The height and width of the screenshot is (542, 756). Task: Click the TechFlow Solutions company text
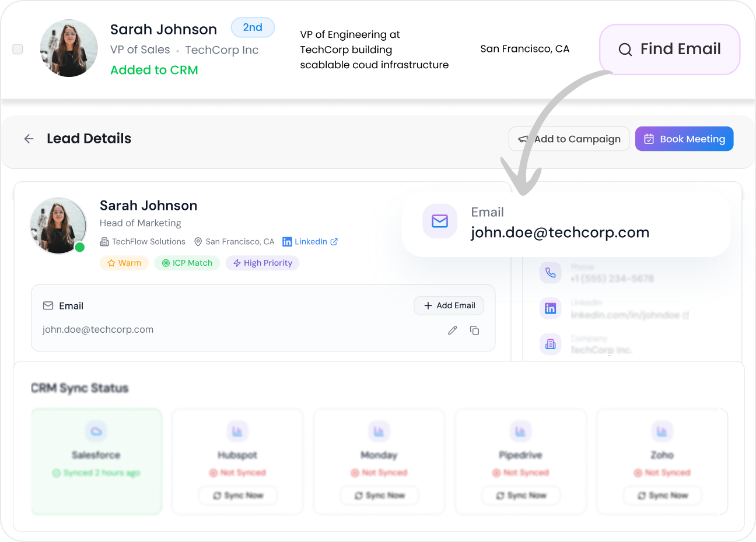click(149, 242)
